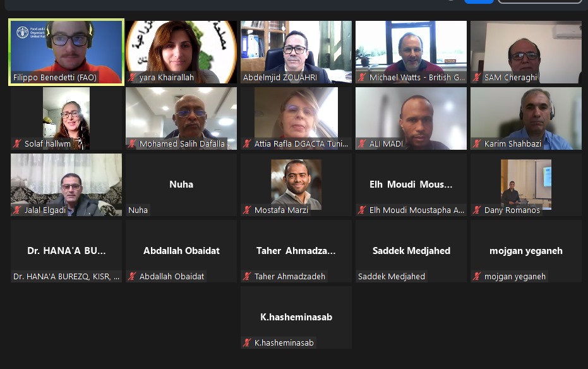
Task: Click muted mic icon beside Taher Ahmadzadeh
Action: [247, 276]
